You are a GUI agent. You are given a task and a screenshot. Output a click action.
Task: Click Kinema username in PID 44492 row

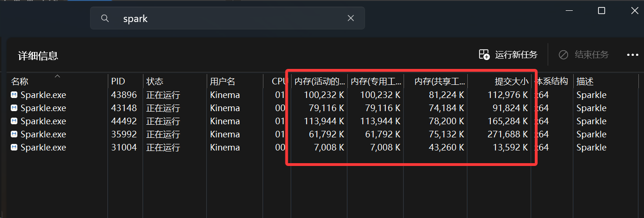coord(225,121)
